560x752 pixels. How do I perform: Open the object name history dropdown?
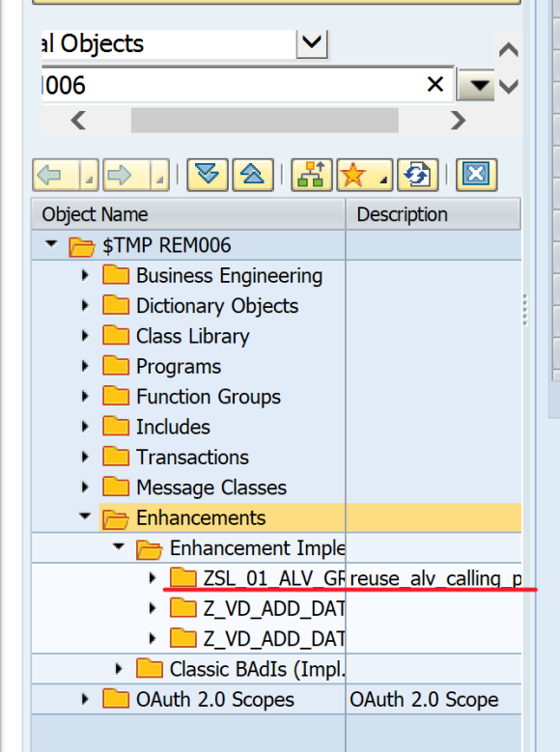pos(475,85)
